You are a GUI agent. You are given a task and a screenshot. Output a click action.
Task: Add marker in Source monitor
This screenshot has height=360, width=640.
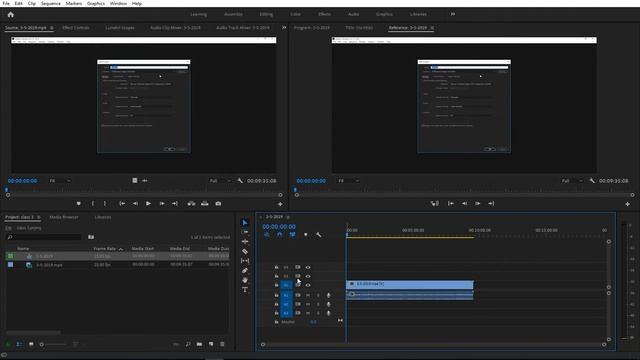click(78, 203)
